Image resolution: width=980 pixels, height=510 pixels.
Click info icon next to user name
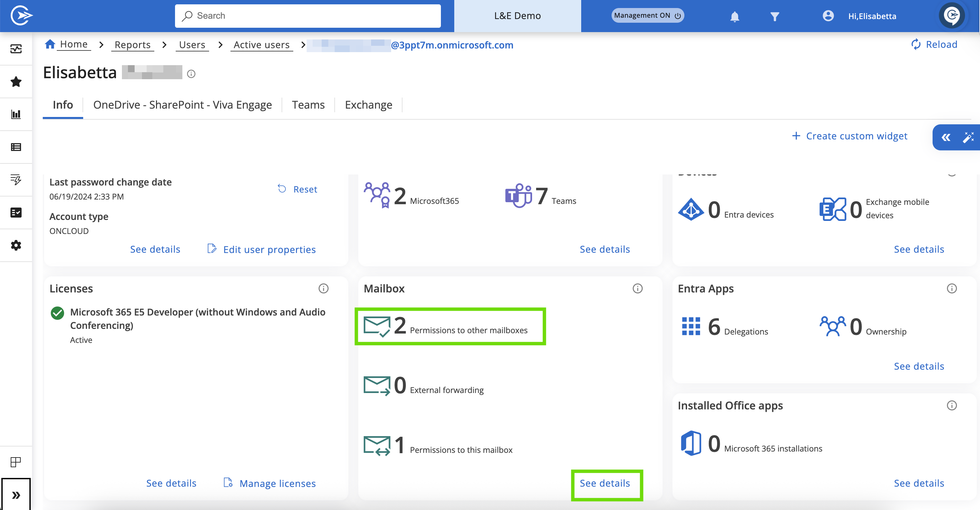coord(191,74)
